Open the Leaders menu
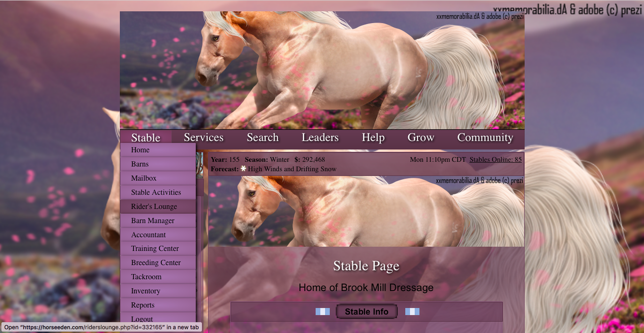 pos(320,137)
